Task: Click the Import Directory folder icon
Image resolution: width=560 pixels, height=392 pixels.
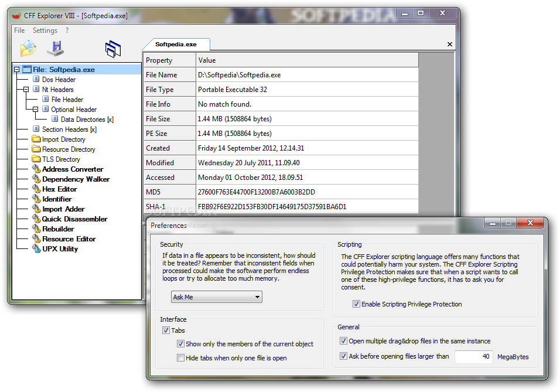Action: click(x=36, y=139)
